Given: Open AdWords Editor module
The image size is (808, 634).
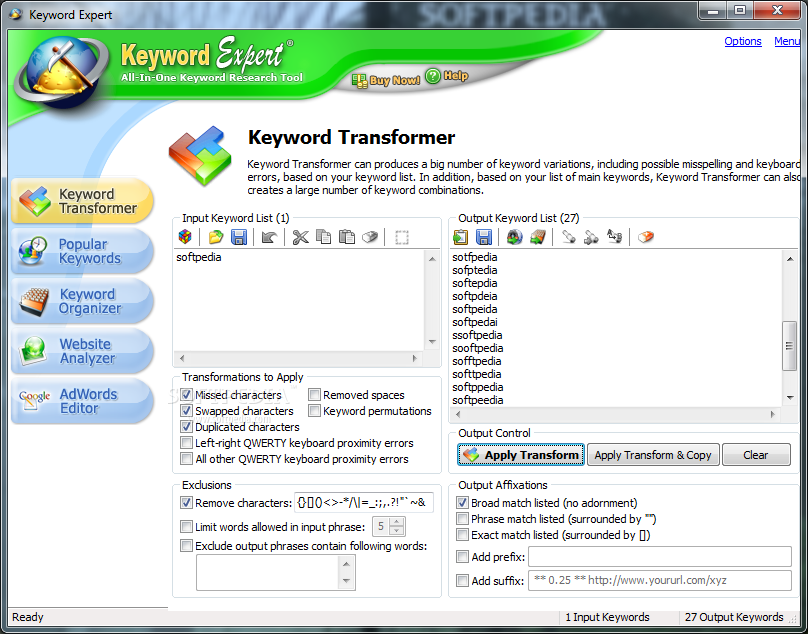Looking at the screenshot, I should click(x=82, y=401).
